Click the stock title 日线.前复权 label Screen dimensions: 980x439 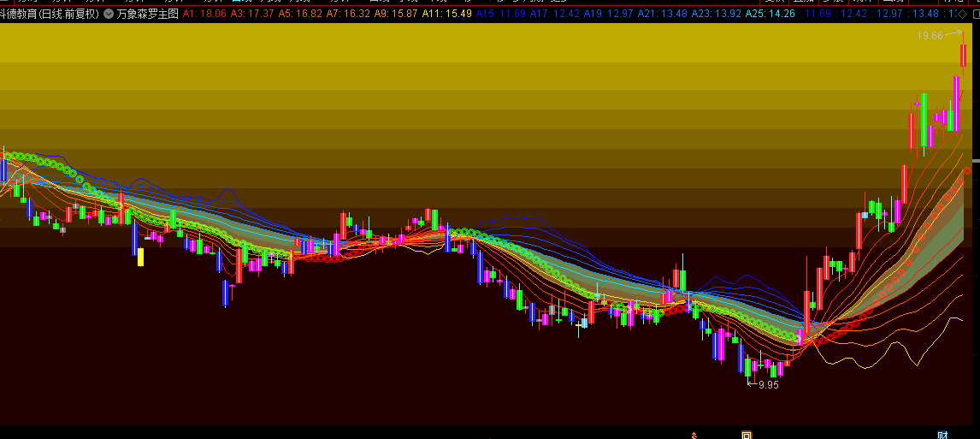click(x=68, y=13)
